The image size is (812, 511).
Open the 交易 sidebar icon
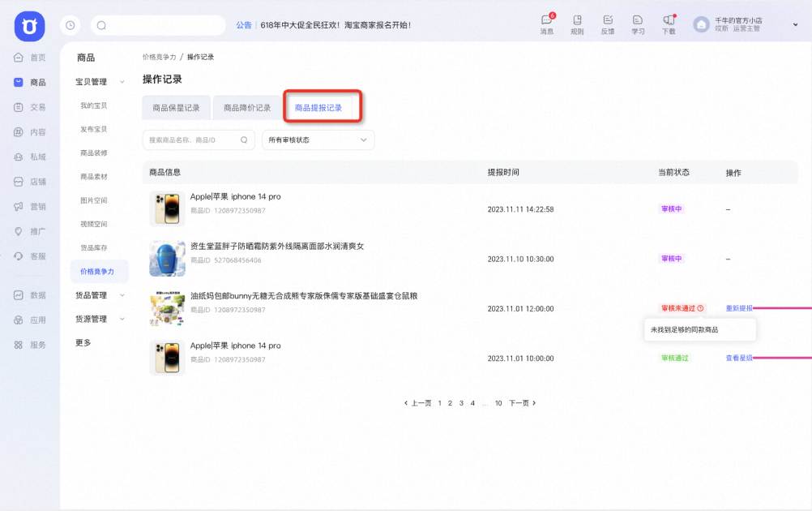coord(18,107)
